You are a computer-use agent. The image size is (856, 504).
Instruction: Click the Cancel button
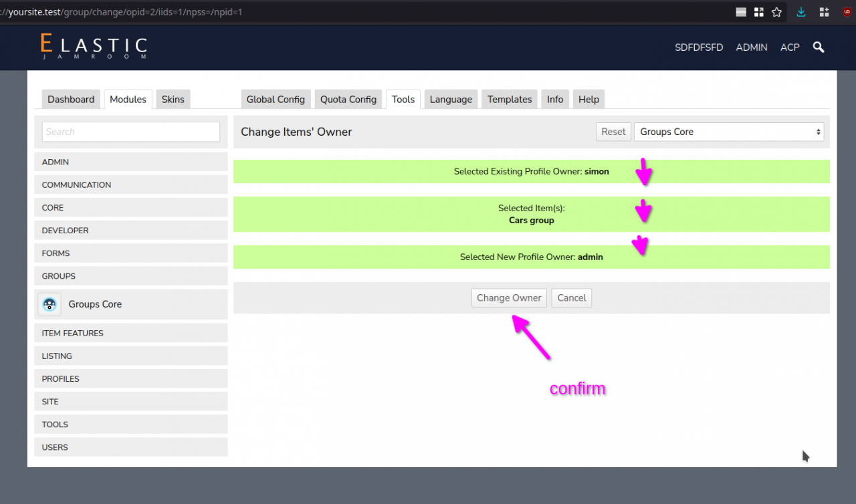pyautogui.click(x=571, y=298)
